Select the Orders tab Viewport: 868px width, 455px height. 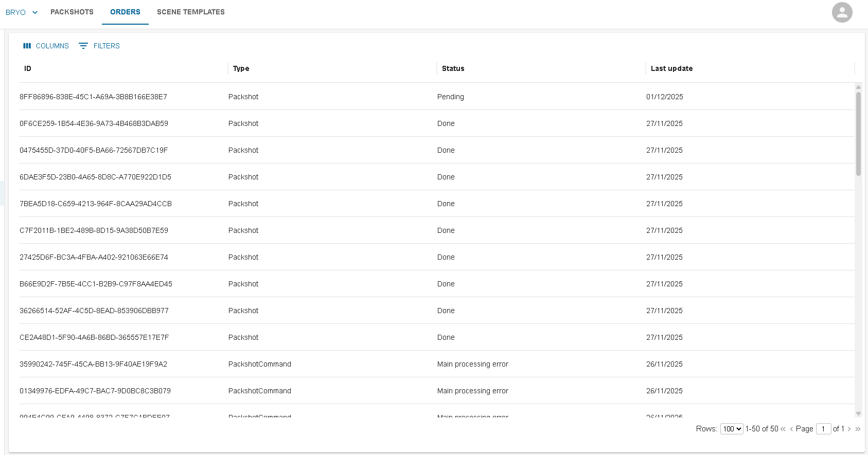tap(125, 12)
